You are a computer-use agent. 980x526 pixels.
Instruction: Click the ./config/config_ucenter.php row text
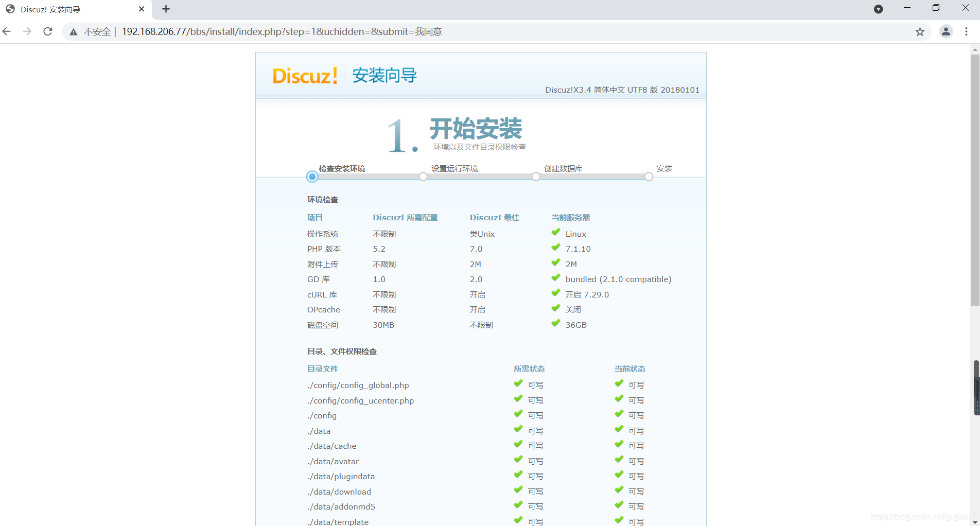360,400
